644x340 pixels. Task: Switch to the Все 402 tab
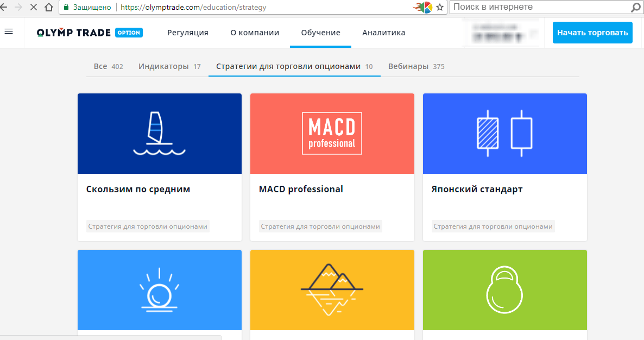pos(109,66)
